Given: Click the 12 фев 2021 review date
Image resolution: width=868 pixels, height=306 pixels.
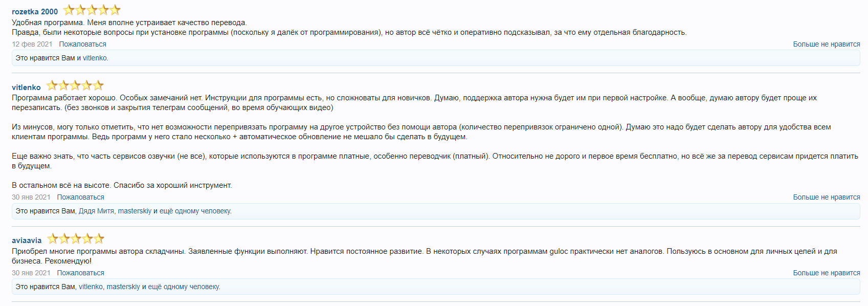Looking at the screenshot, I should (32, 45).
